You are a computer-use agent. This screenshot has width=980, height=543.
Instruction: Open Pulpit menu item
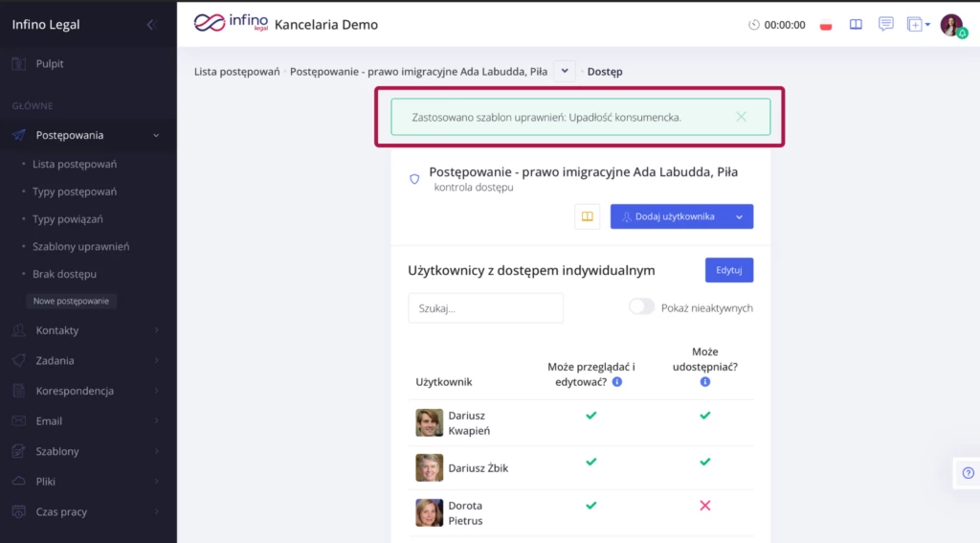[50, 64]
